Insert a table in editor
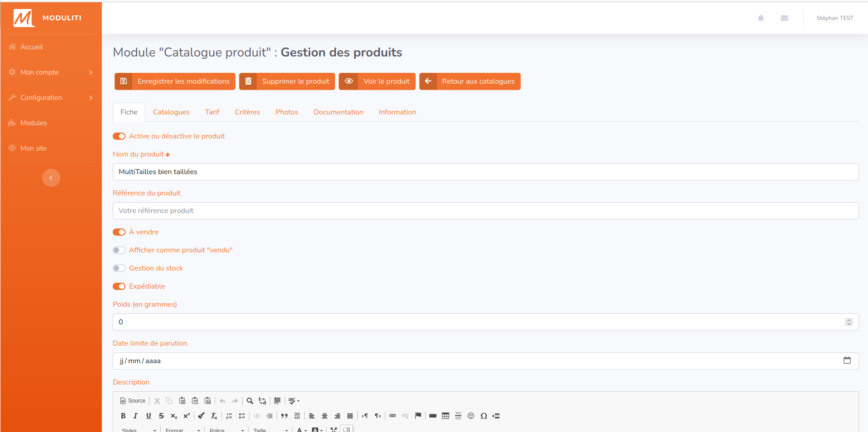 pyautogui.click(x=446, y=416)
